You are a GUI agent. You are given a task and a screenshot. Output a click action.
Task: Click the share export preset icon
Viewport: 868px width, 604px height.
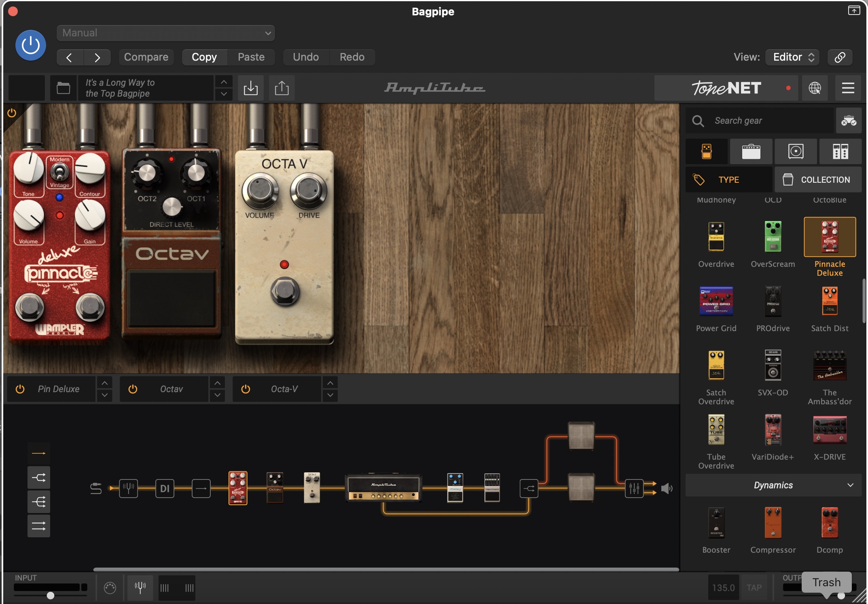pyautogui.click(x=282, y=88)
